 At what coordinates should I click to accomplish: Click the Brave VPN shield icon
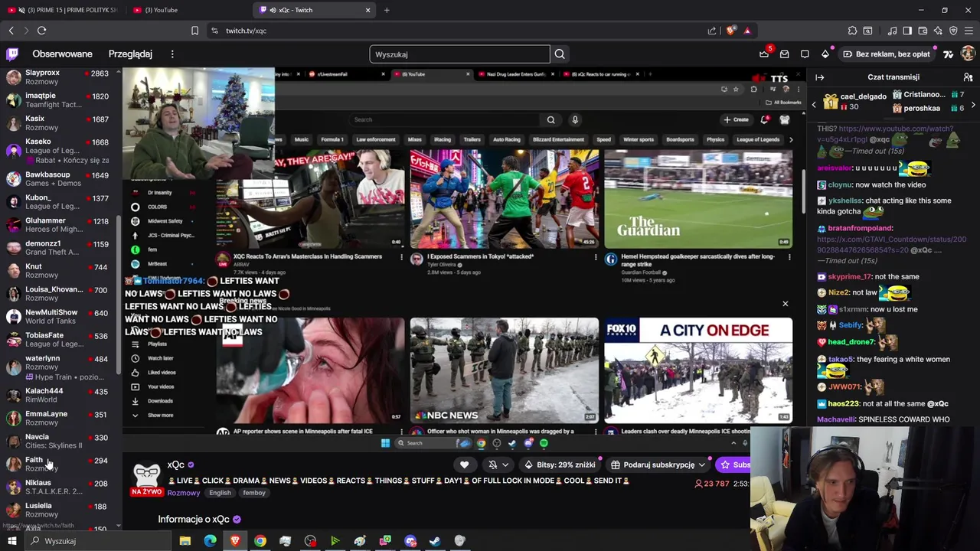click(953, 31)
